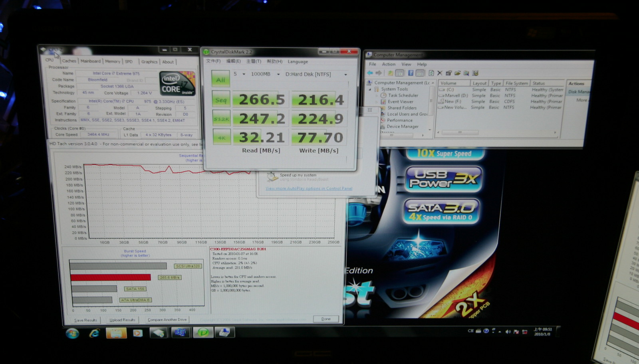Open Windows Media Player taskbar icon

(x=138, y=332)
